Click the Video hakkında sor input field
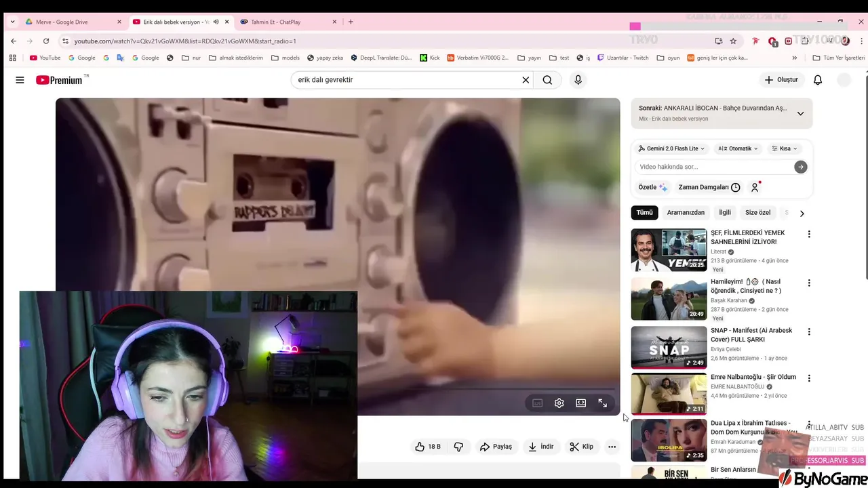 coord(715,167)
